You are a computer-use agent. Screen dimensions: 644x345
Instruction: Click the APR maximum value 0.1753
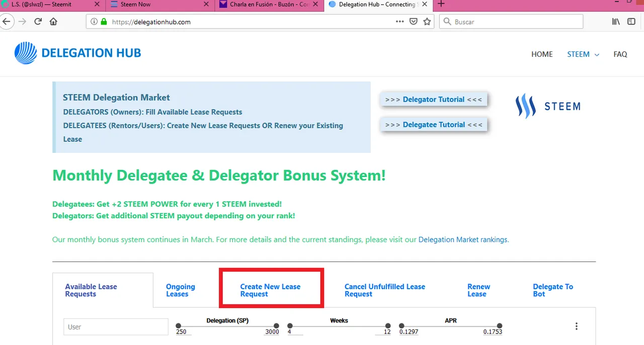pos(493,332)
